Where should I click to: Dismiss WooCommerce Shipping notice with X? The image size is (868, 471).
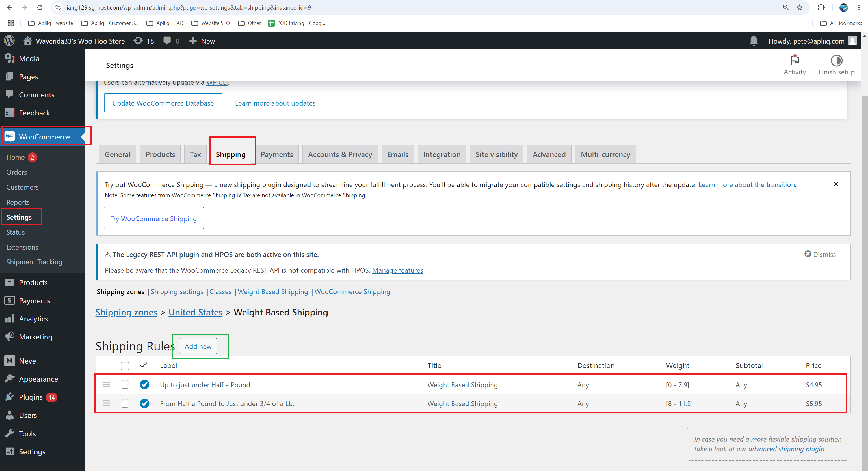click(836, 184)
